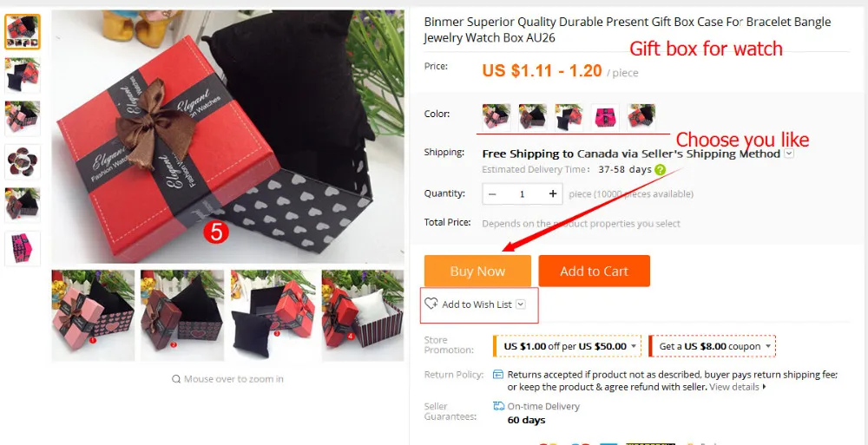Image resolution: width=868 pixels, height=445 pixels.
Task: Click the heart icon beside Add to Wish List
Action: pyautogui.click(x=431, y=304)
